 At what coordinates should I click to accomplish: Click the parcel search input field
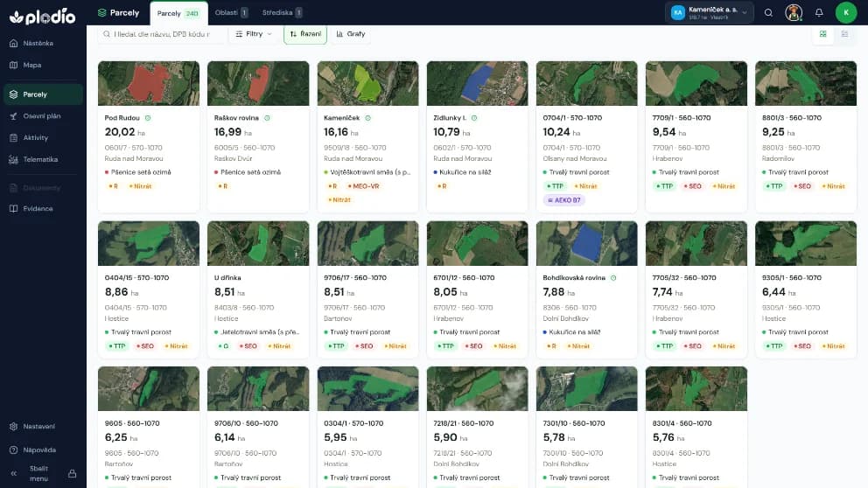(161, 34)
